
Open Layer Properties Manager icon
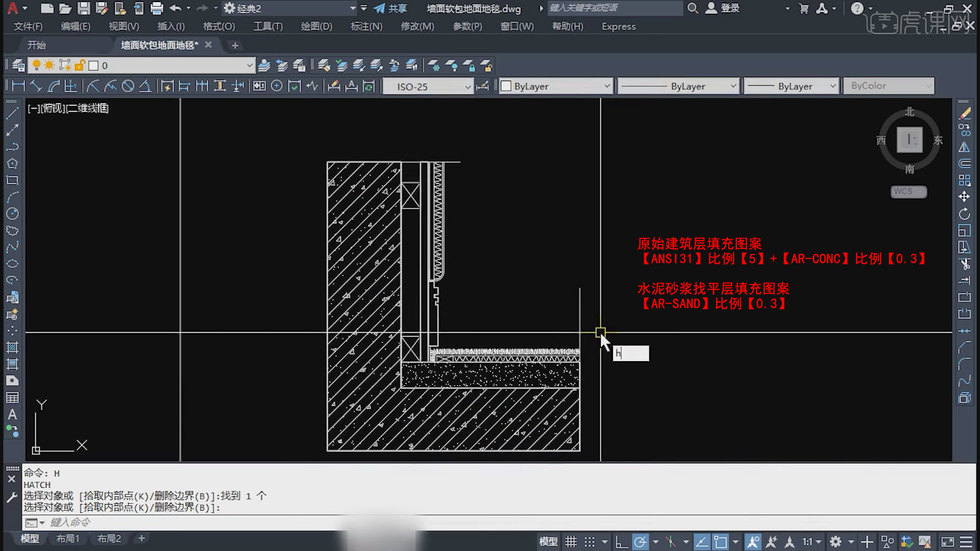point(18,65)
